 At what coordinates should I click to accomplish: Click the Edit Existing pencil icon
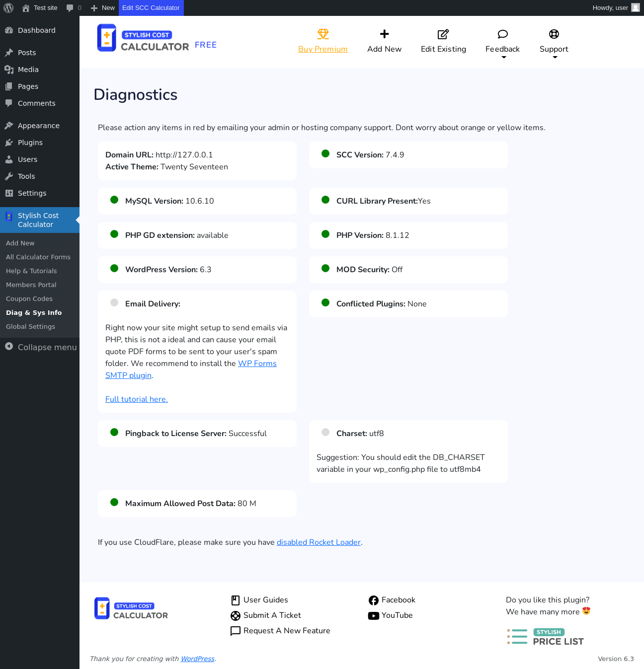[x=443, y=34]
